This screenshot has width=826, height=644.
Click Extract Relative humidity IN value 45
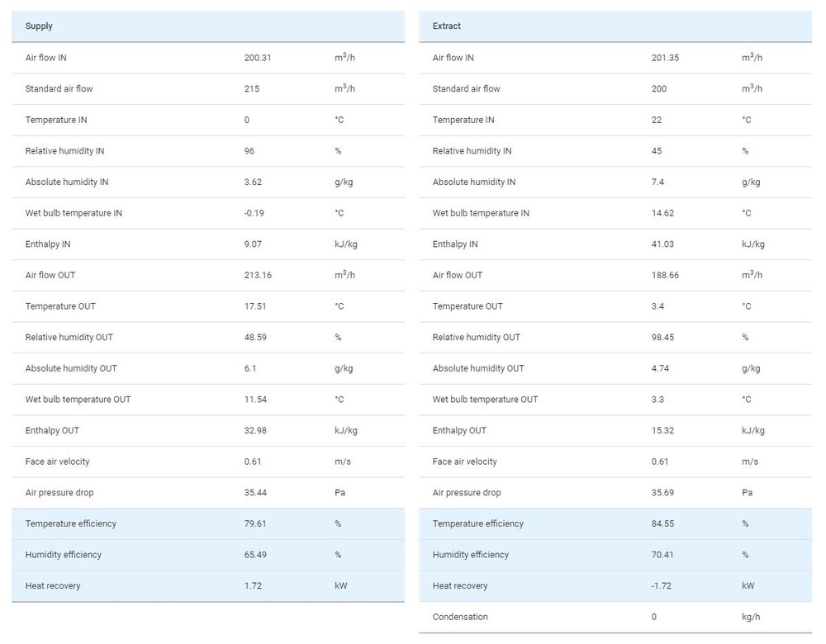click(657, 151)
